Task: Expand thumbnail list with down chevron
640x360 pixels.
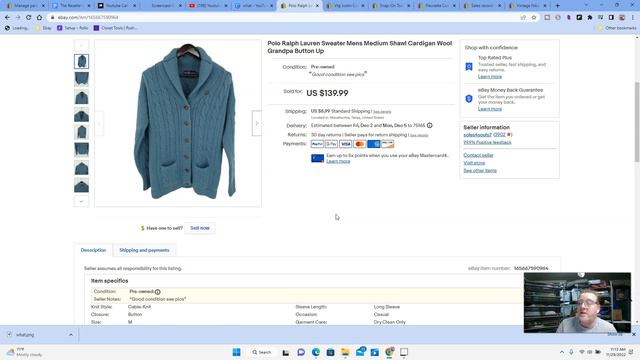Action: point(81,201)
